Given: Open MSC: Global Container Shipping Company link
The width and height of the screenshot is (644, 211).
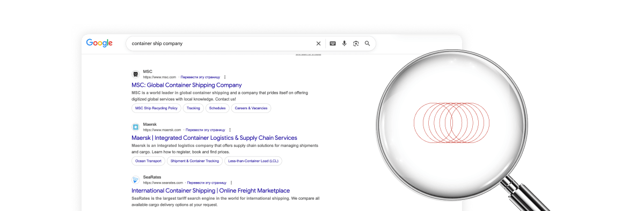Looking at the screenshot, I should tap(187, 85).
